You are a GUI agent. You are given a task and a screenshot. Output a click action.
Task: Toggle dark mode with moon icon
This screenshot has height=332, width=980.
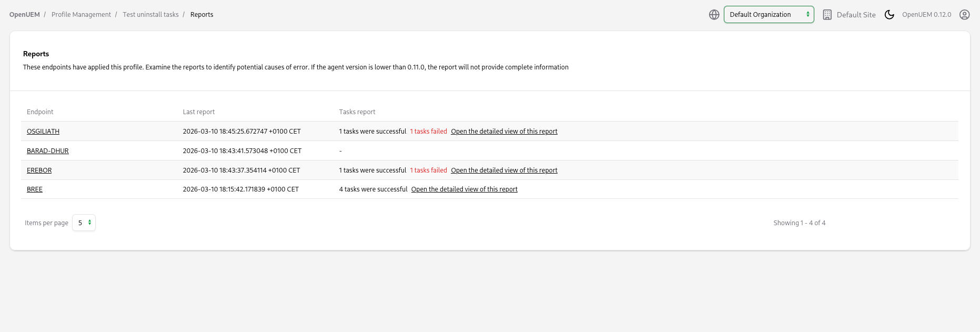click(x=889, y=15)
